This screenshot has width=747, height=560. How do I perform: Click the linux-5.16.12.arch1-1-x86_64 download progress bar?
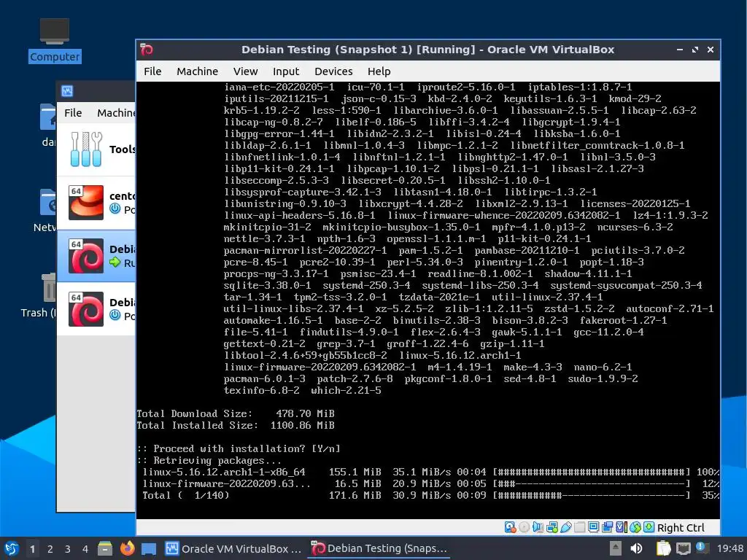[x=591, y=472]
